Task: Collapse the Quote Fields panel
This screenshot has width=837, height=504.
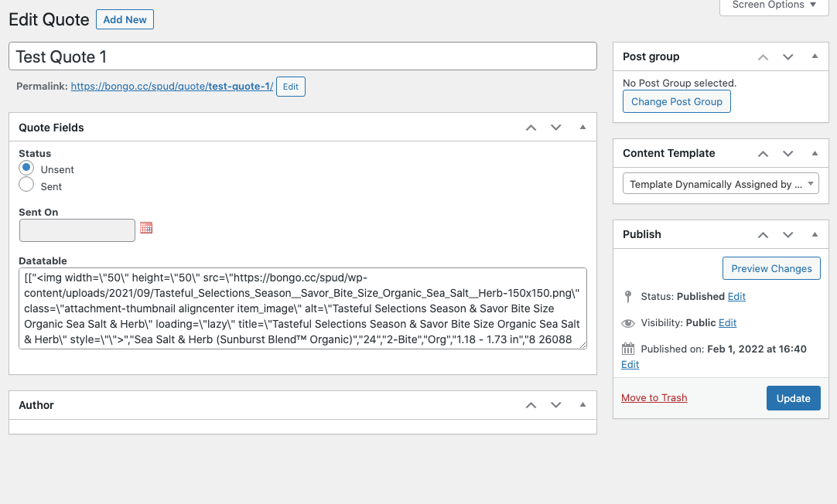Action: [x=582, y=127]
